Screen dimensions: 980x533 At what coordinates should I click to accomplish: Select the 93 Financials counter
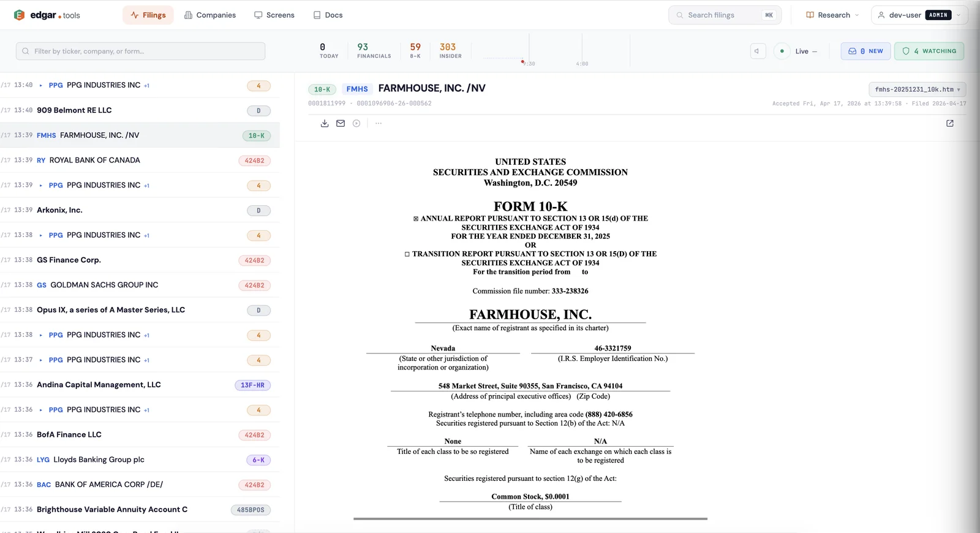point(374,51)
